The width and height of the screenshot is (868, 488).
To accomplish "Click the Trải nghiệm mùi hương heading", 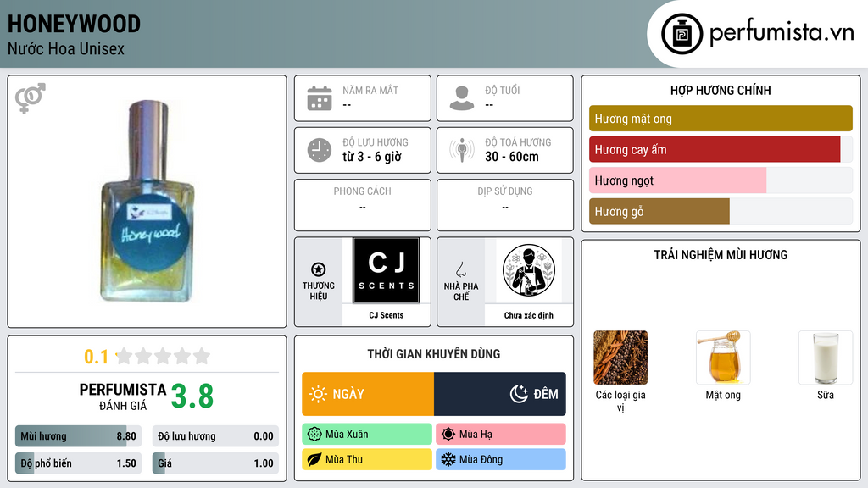I will click(x=721, y=254).
